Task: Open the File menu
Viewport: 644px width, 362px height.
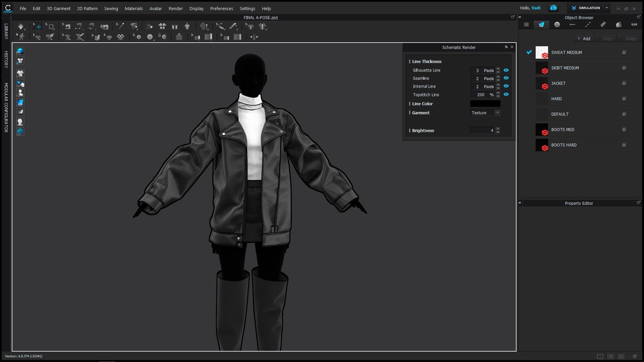Action: pyautogui.click(x=23, y=8)
